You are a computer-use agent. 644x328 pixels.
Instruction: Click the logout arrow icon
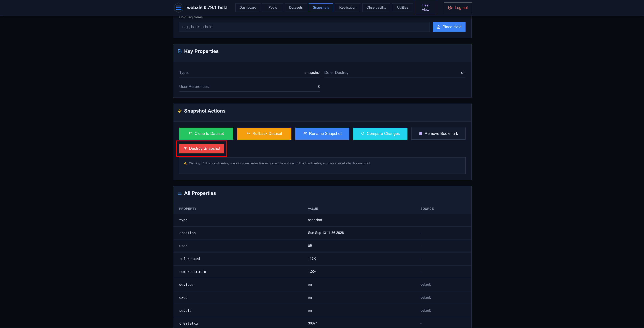[x=450, y=8]
